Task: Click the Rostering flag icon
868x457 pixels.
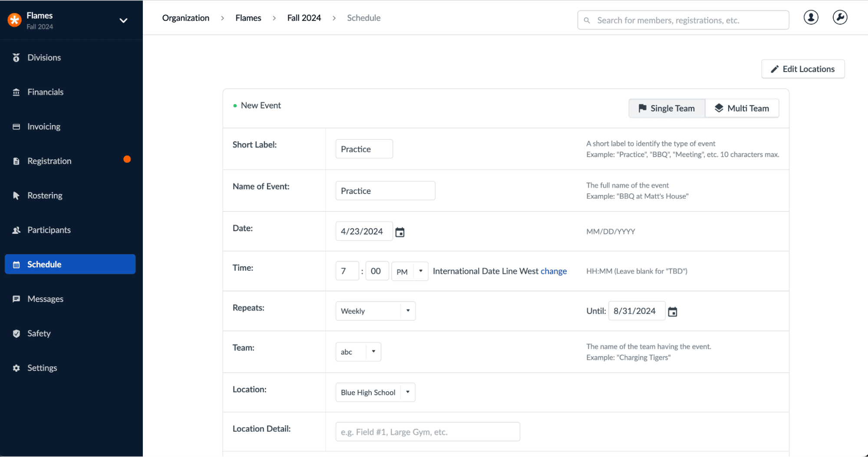Action: tap(17, 195)
